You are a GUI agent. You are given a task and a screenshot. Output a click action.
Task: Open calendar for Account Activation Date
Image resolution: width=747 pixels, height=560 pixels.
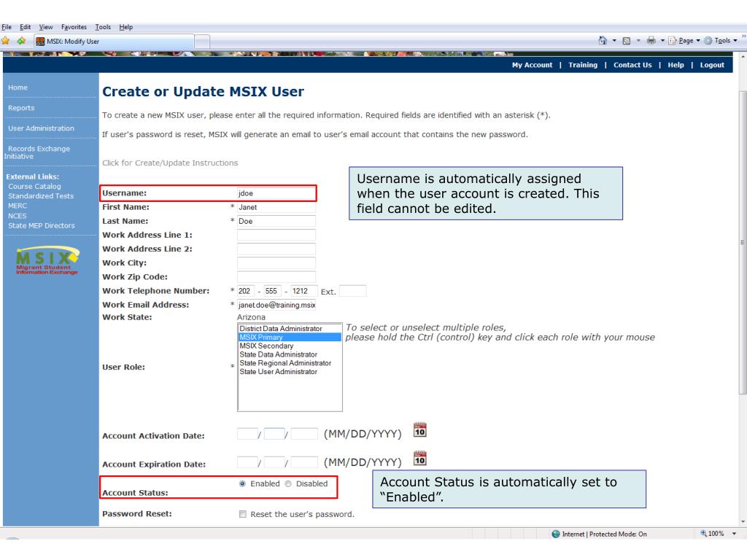419,430
